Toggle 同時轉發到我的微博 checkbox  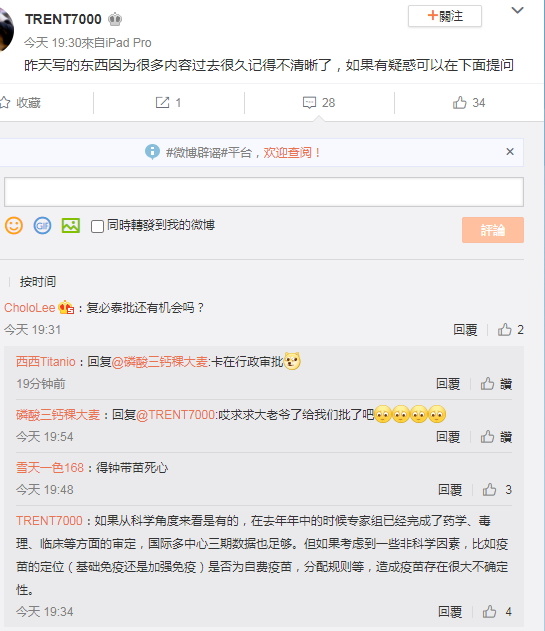click(97, 226)
